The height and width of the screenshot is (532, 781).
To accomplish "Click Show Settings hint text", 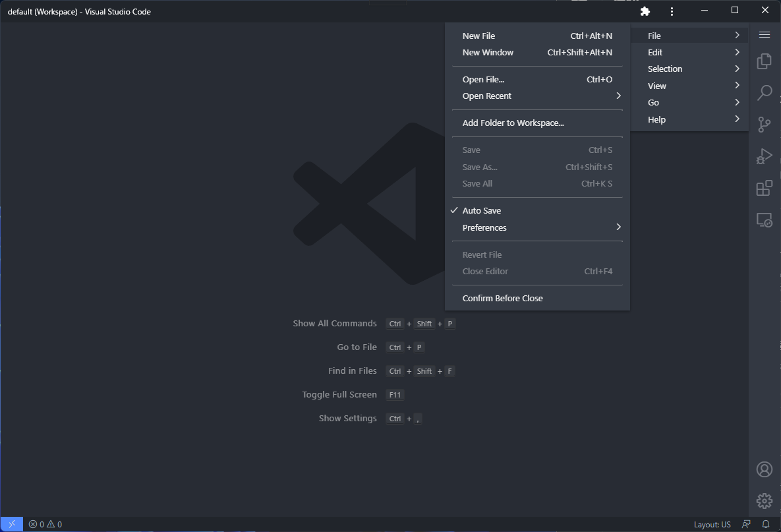I will pos(348,419).
